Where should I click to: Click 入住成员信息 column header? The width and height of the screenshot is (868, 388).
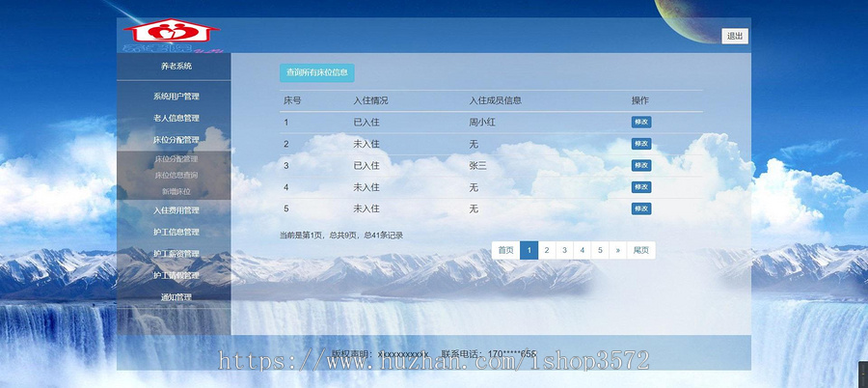click(x=495, y=101)
